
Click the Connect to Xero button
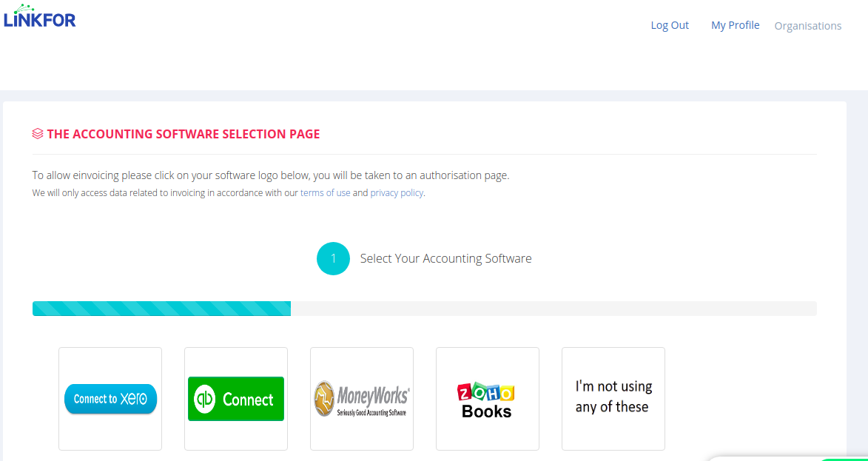111,399
